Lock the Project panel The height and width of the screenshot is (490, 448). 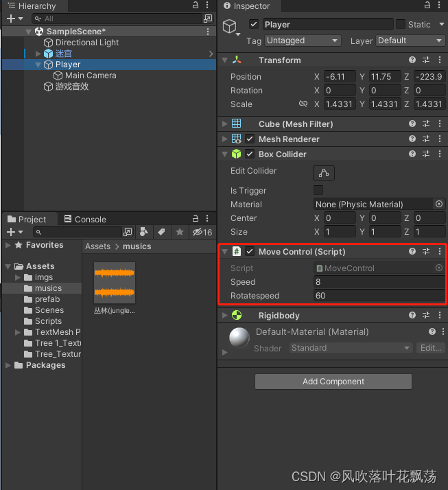point(196,218)
